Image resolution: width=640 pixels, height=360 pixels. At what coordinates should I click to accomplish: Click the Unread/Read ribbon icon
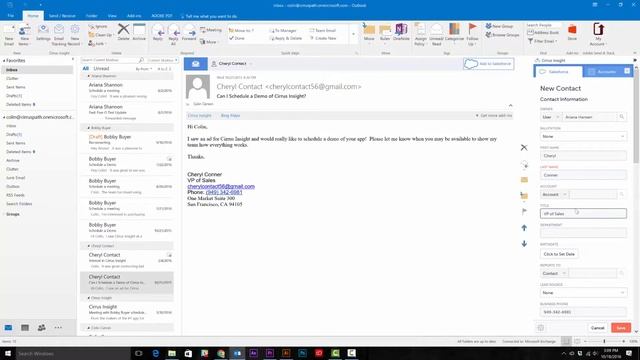click(x=436, y=34)
